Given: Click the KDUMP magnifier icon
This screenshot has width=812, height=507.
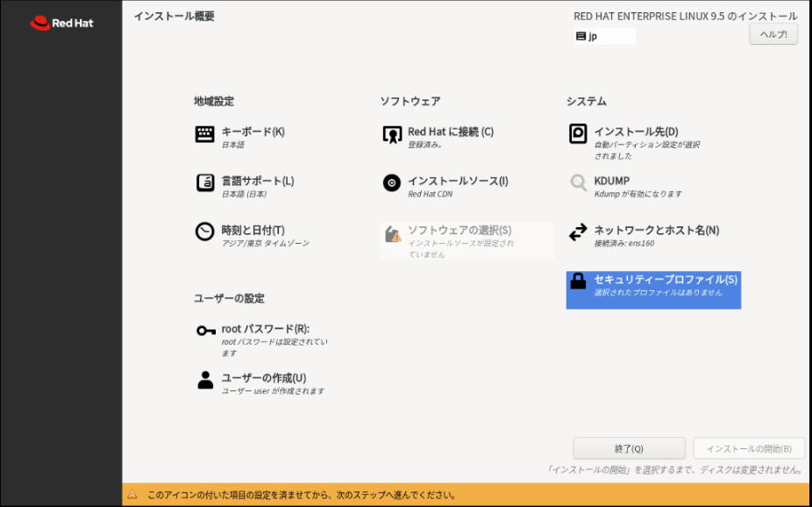Looking at the screenshot, I should click(581, 185).
